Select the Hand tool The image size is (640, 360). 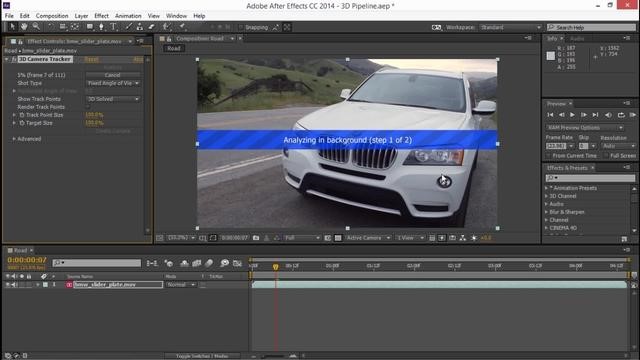(24, 27)
